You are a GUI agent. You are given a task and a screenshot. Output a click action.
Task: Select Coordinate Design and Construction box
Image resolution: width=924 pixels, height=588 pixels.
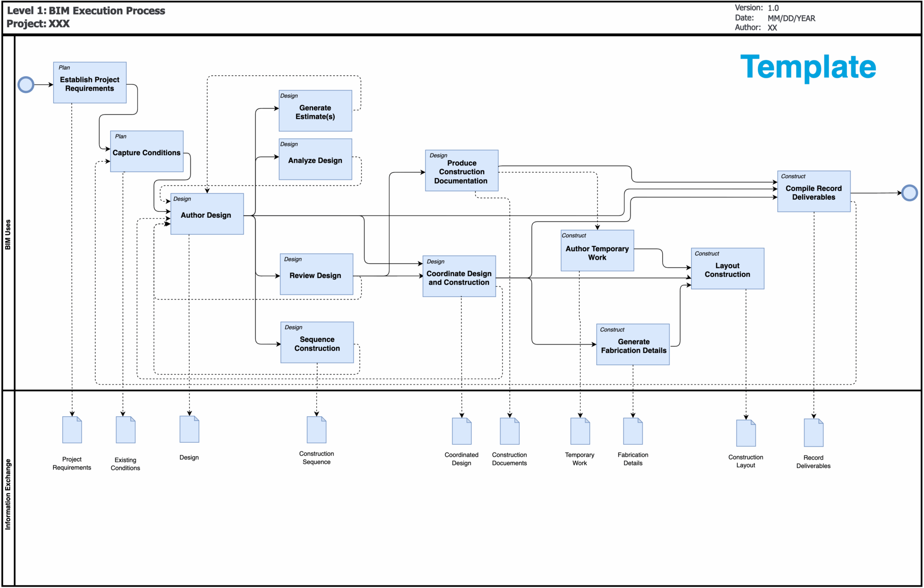tap(459, 276)
